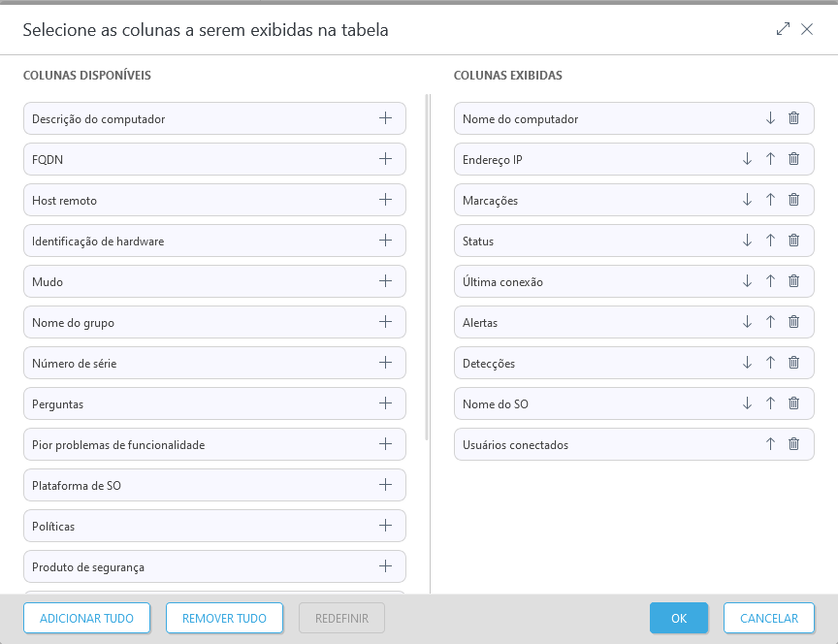Screen dimensions: 838x644
Task: Move Última conexão down
Action: click(x=747, y=281)
